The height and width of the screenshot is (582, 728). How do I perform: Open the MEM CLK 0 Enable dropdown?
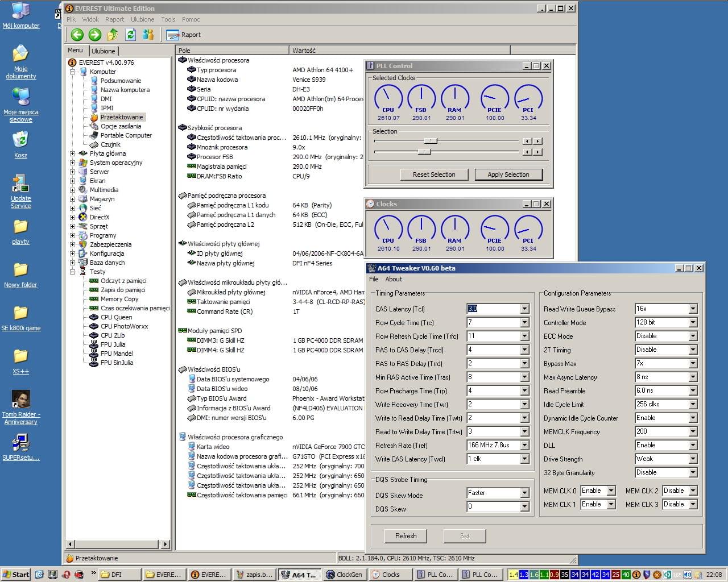click(611, 490)
